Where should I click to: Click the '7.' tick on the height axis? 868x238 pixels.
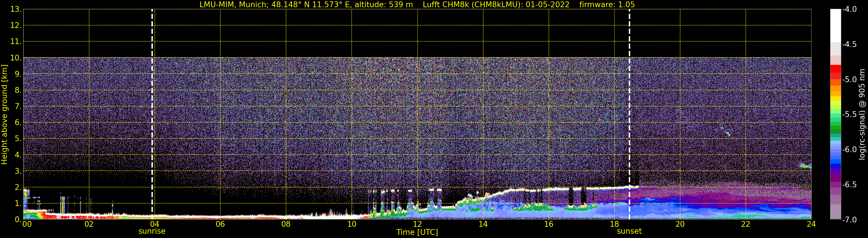point(18,106)
